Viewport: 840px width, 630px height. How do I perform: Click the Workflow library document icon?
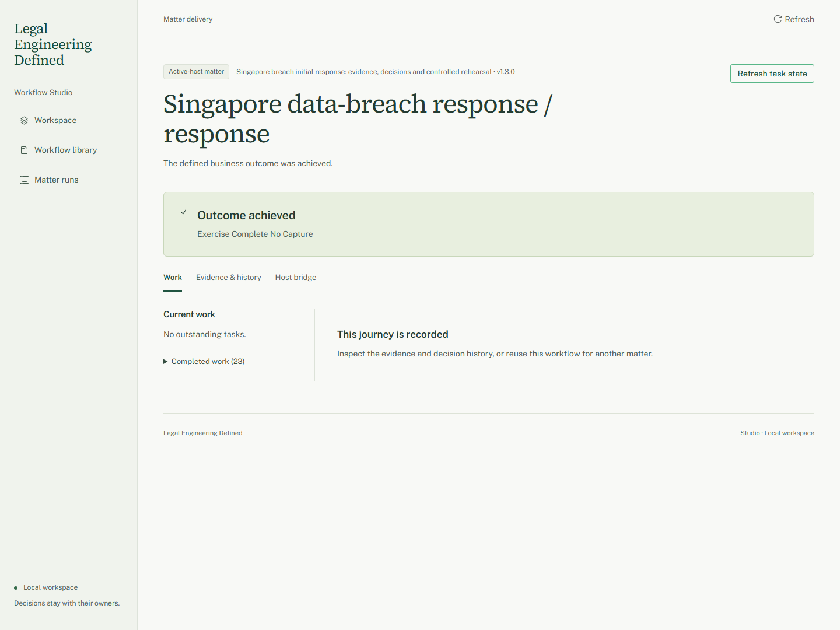coord(24,150)
